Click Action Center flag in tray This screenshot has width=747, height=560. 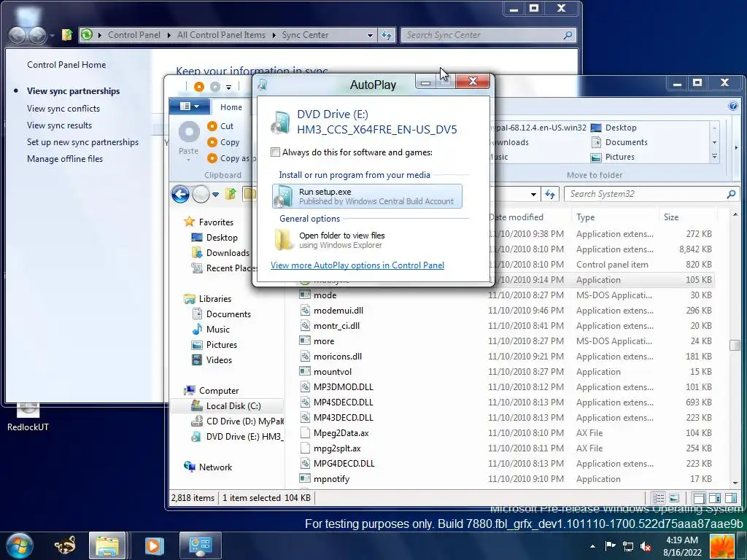point(610,546)
